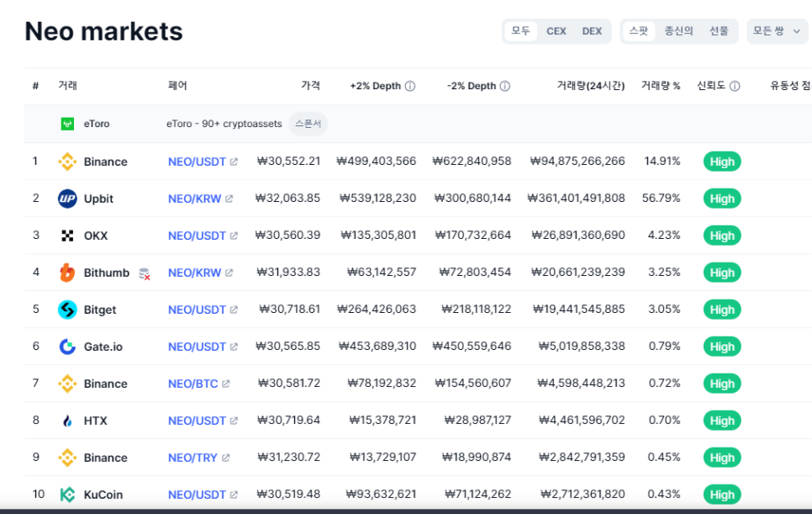Image resolution: width=812 pixels, height=514 pixels.
Task: Click external link icon in Bithumb NEO/KRW row
Action: pyautogui.click(x=229, y=273)
